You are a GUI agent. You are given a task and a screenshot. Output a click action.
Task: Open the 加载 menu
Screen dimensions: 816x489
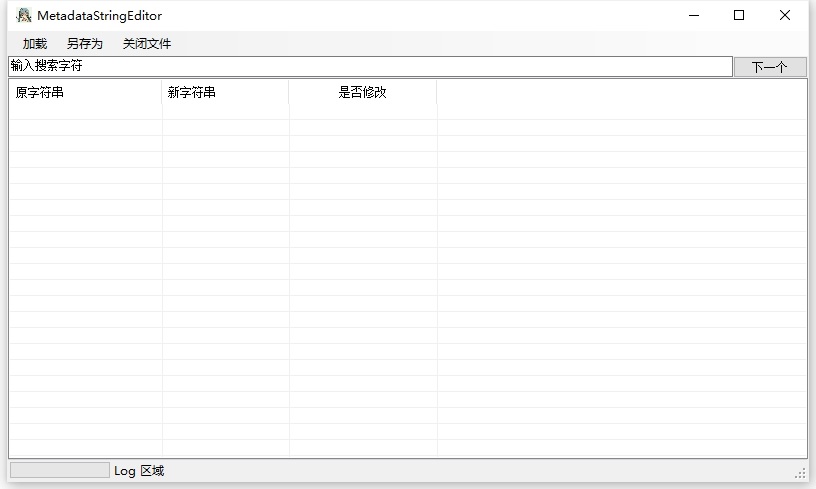coord(35,44)
